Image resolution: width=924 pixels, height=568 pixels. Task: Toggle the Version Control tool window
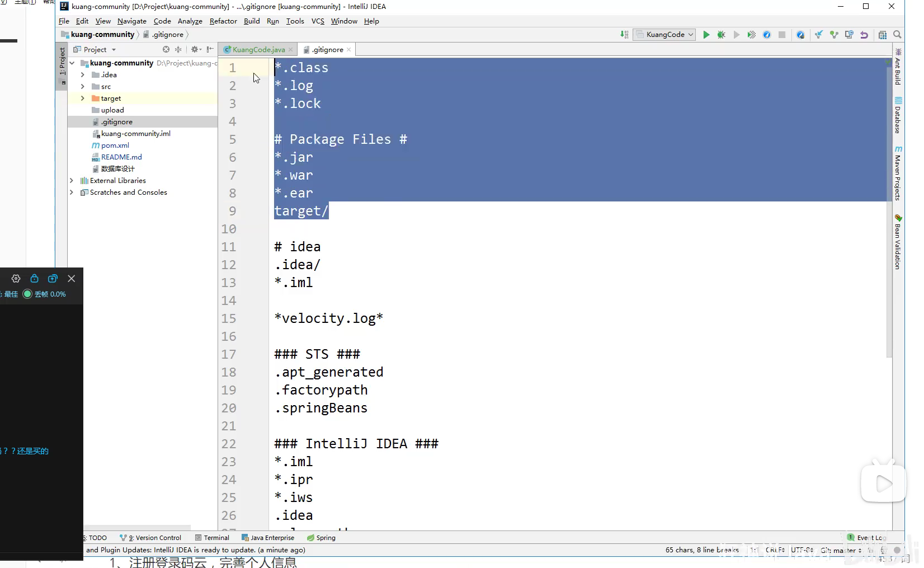pyautogui.click(x=151, y=538)
